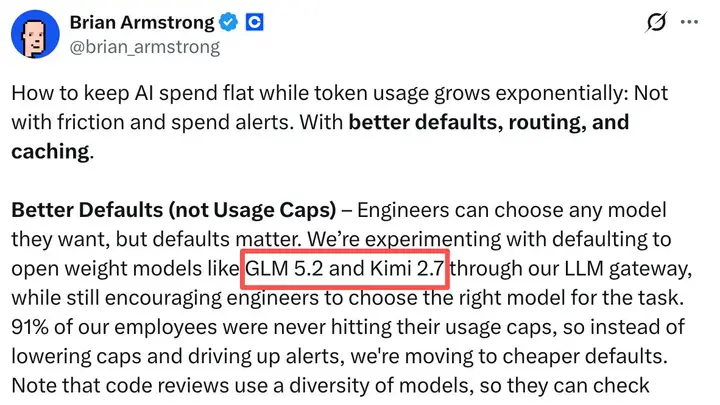Click the Grok explain-post icon

pos(656,22)
